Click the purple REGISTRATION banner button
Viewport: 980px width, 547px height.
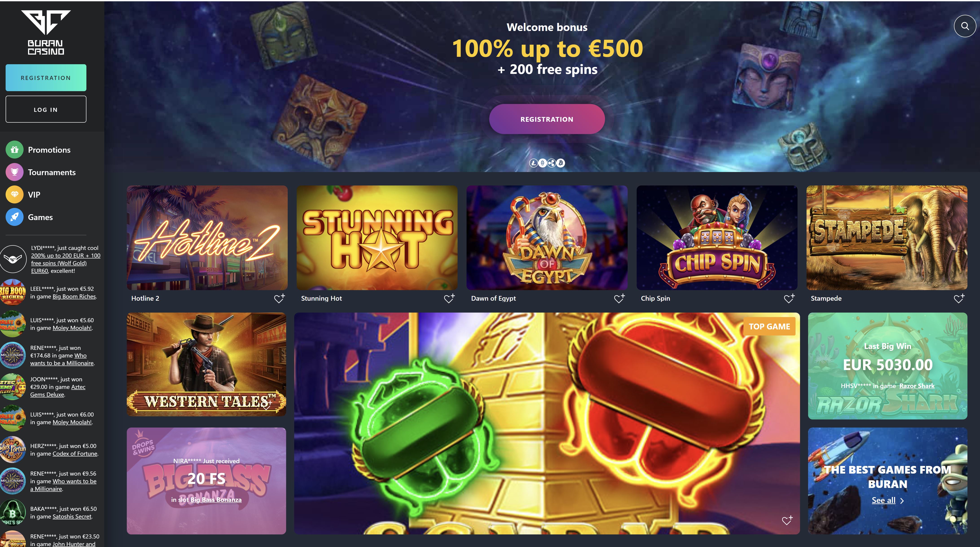[x=547, y=119]
